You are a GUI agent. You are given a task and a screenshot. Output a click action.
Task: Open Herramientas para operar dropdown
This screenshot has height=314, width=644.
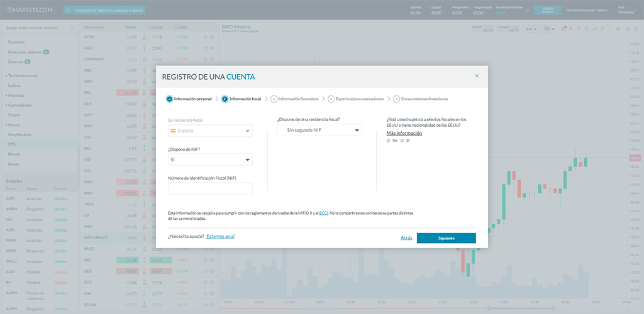click(588, 10)
